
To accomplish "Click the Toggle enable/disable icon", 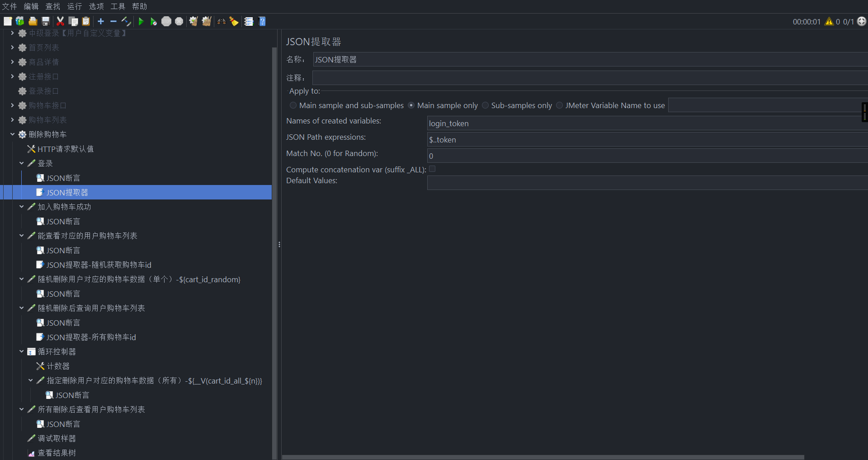I will click(x=126, y=21).
